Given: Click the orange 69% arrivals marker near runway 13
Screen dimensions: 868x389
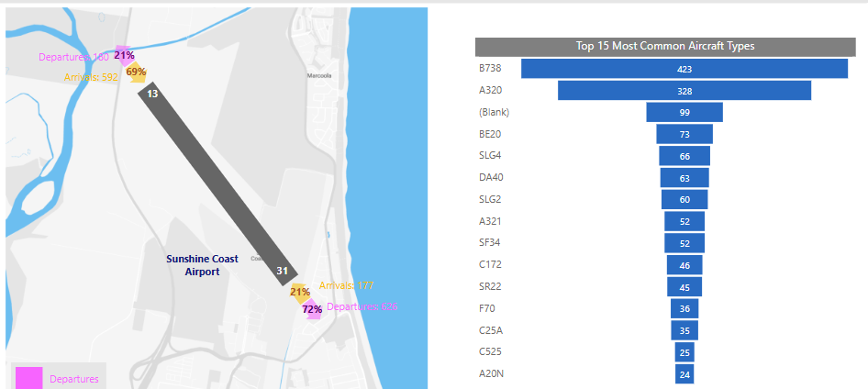Looking at the screenshot, I should pyautogui.click(x=136, y=72).
